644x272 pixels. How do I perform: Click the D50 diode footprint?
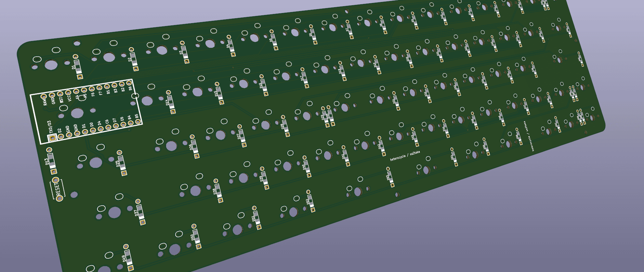pyautogui.click(x=196, y=236)
